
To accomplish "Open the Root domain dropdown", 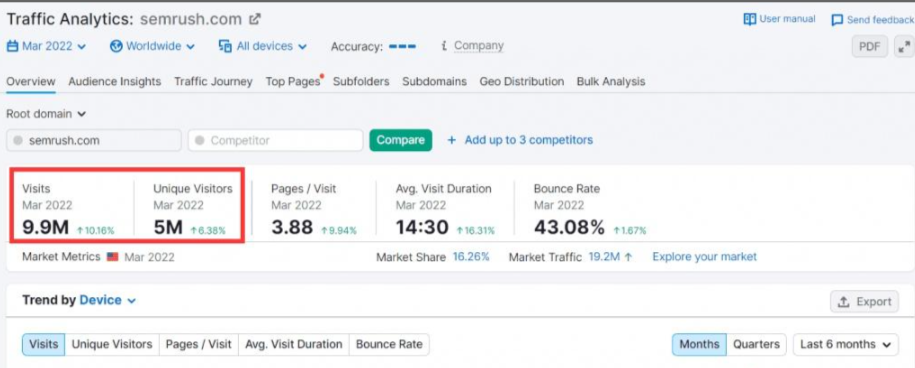I will click(x=46, y=114).
